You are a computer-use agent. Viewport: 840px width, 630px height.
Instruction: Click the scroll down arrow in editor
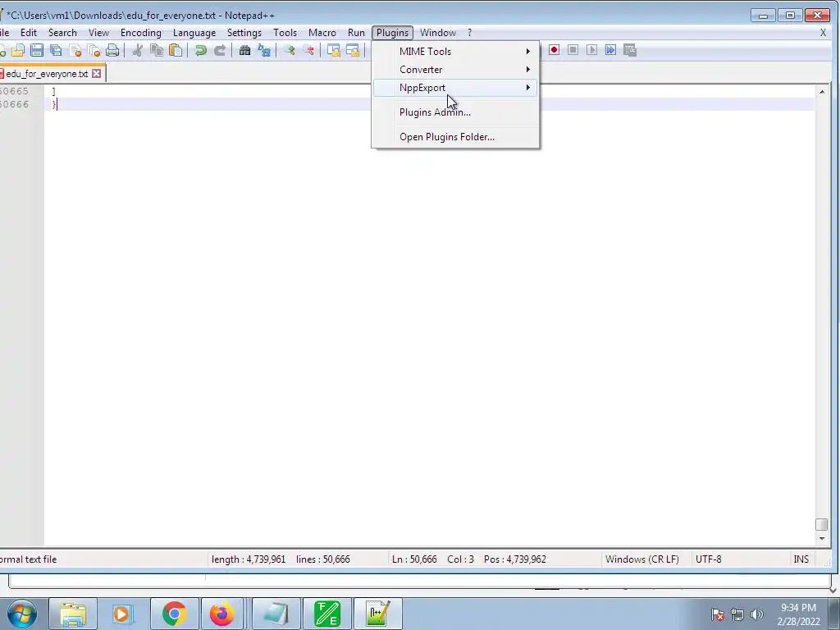(821, 538)
